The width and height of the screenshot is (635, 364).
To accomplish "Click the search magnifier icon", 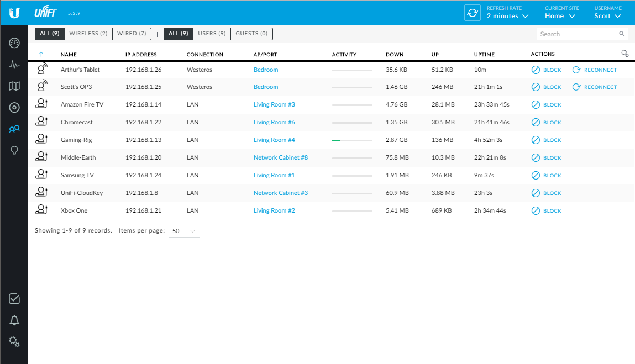I will click(622, 34).
